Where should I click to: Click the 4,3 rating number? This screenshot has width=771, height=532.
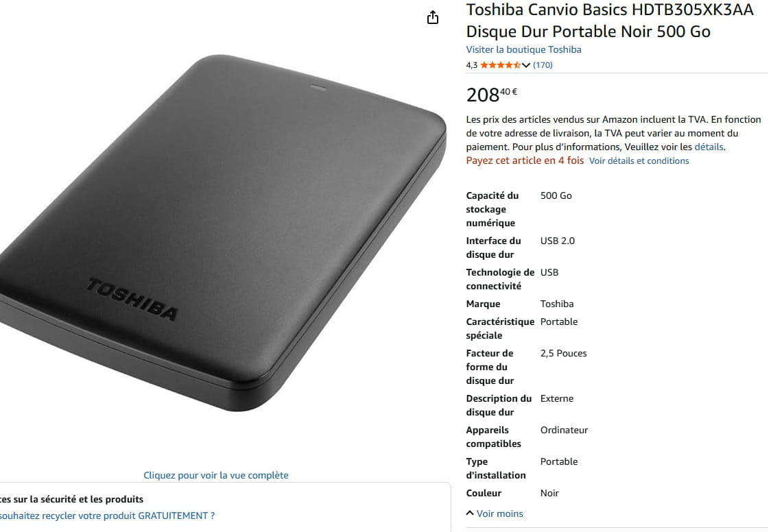[471, 65]
